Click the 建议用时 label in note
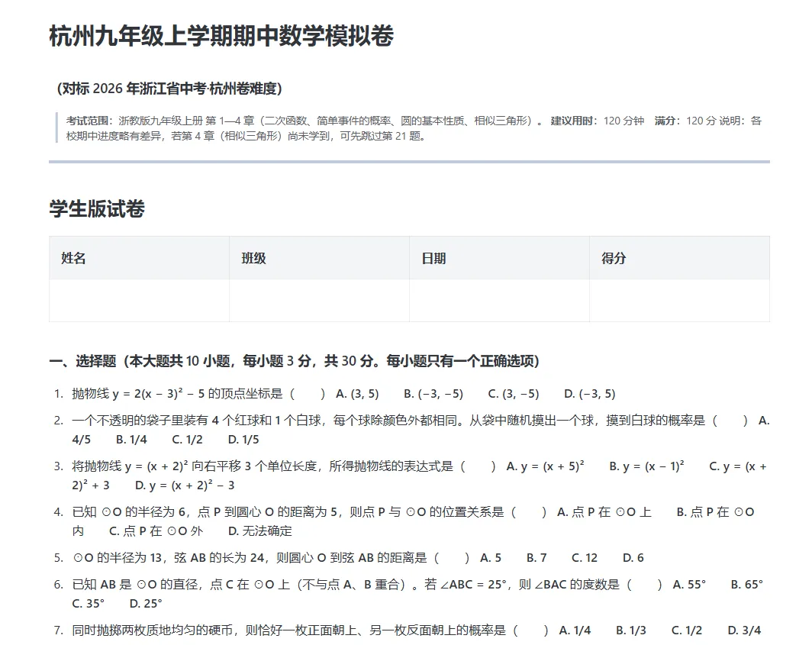The image size is (812, 645). pyautogui.click(x=571, y=121)
